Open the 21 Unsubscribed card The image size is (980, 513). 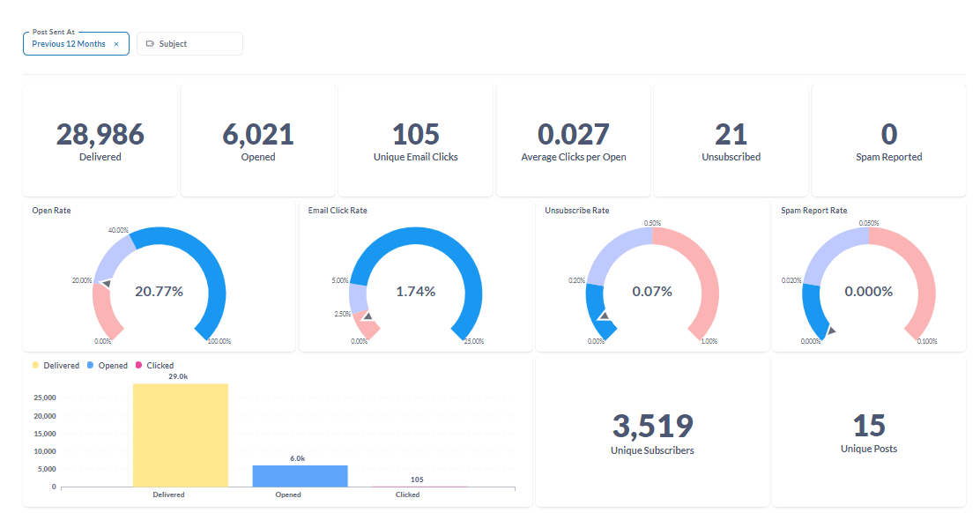pos(731,141)
